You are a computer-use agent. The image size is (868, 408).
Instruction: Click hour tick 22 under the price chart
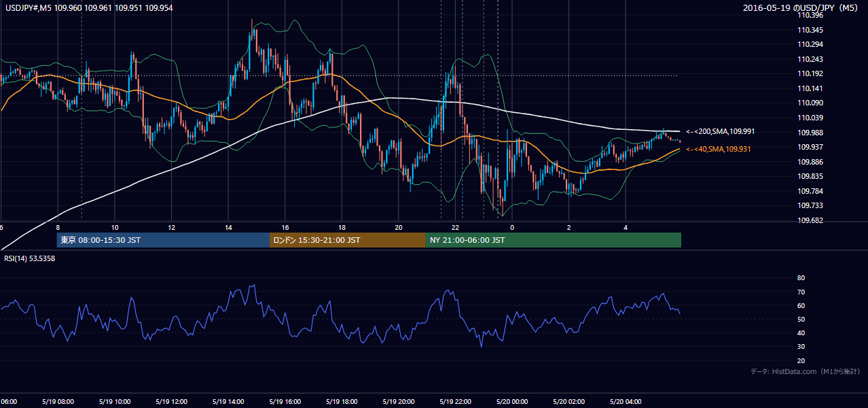click(x=456, y=228)
